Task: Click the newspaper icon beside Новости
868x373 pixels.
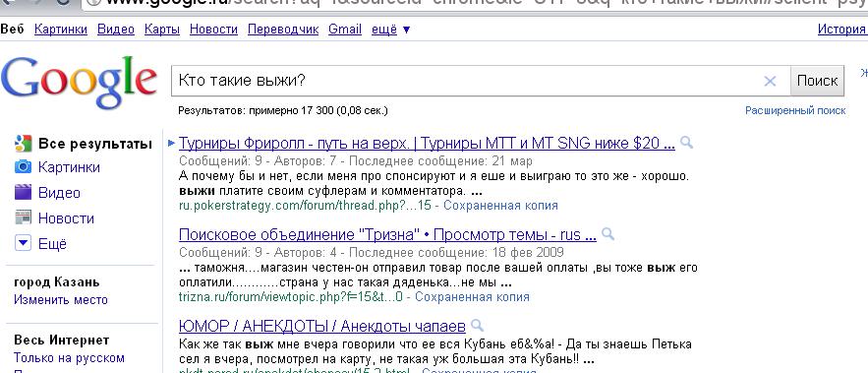Action: 23,218
